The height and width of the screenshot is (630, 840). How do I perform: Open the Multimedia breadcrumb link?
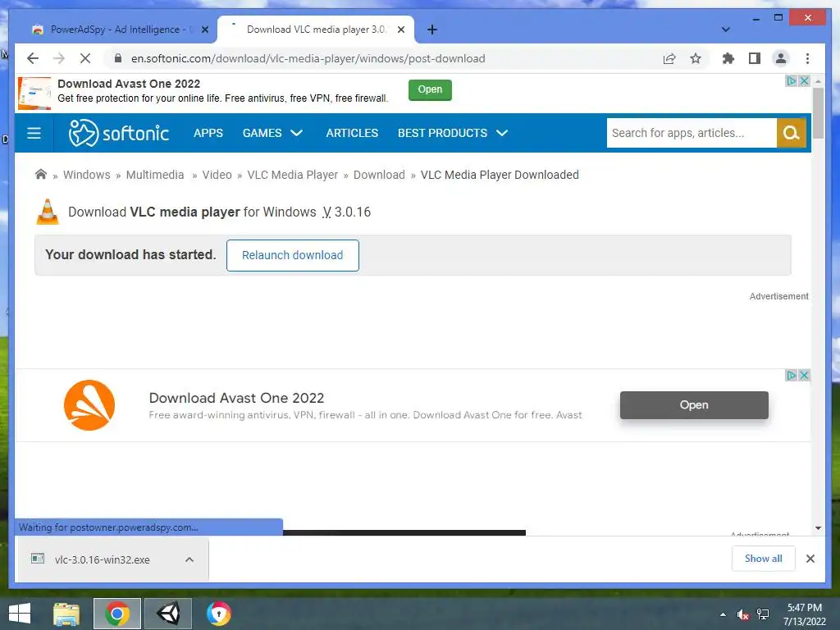coord(155,175)
